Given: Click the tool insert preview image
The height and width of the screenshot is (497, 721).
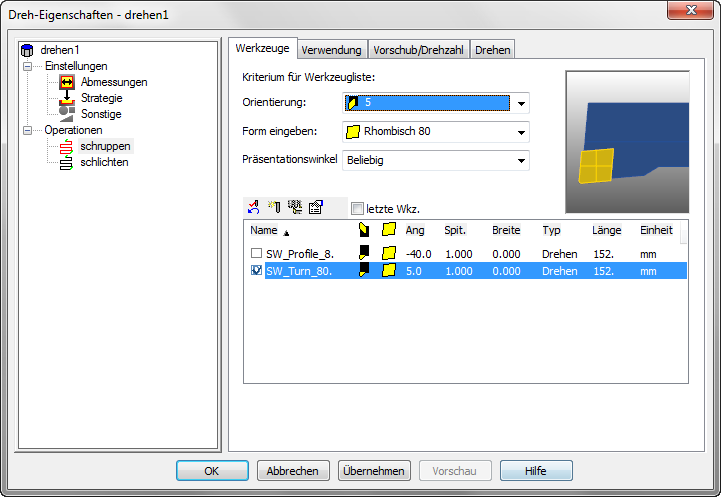Looking at the screenshot, I should pyautogui.click(x=627, y=142).
